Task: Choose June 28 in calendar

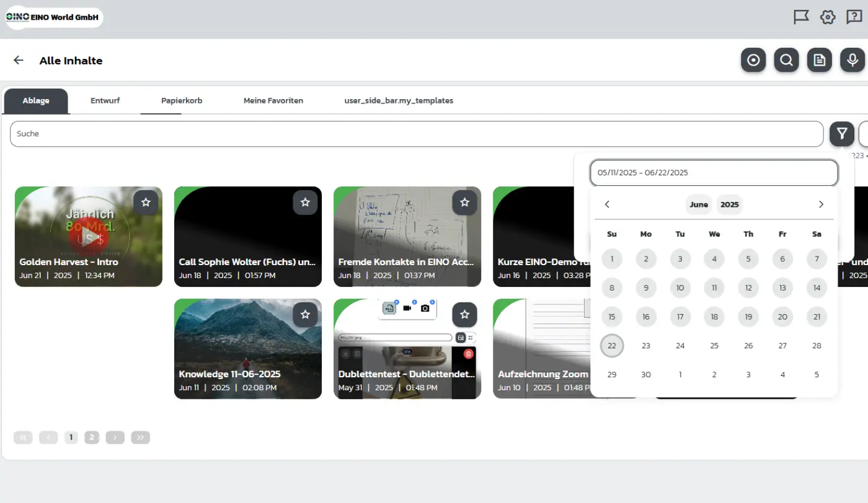Action: pos(817,346)
